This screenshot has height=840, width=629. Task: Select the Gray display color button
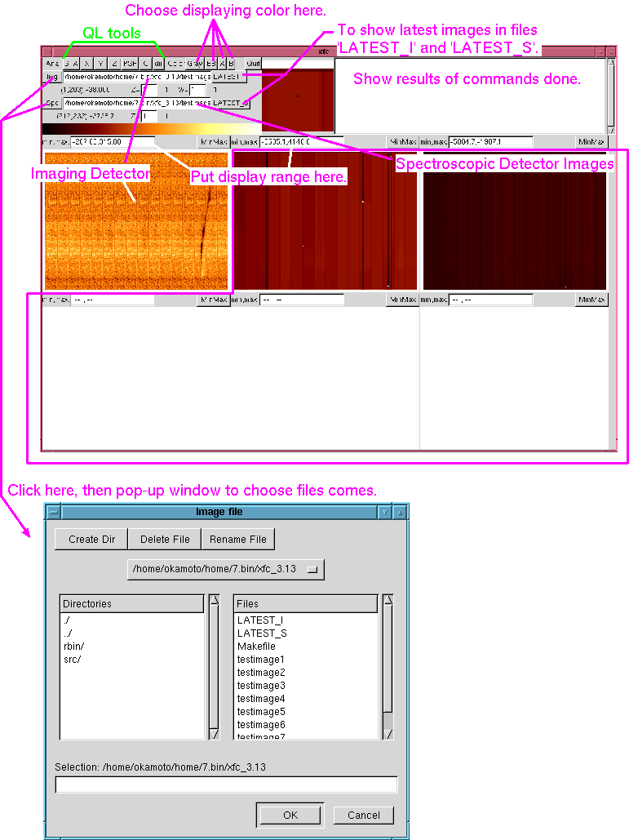(195, 63)
